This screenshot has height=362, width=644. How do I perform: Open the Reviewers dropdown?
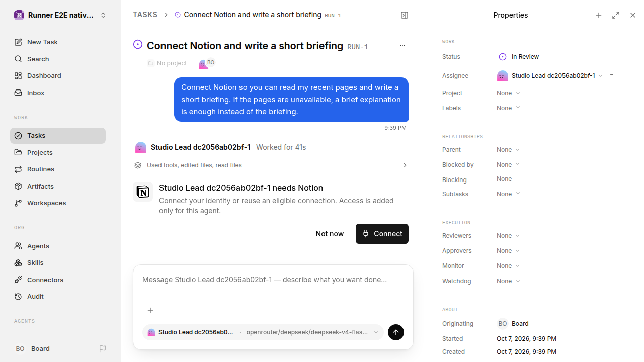pyautogui.click(x=508, y=236)
